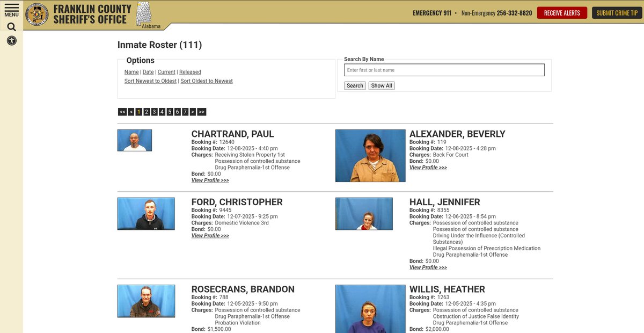Select page 6 in pagination
Image resolution: width=644 pixels, height=333 pixels.
[x=177, y=112]
